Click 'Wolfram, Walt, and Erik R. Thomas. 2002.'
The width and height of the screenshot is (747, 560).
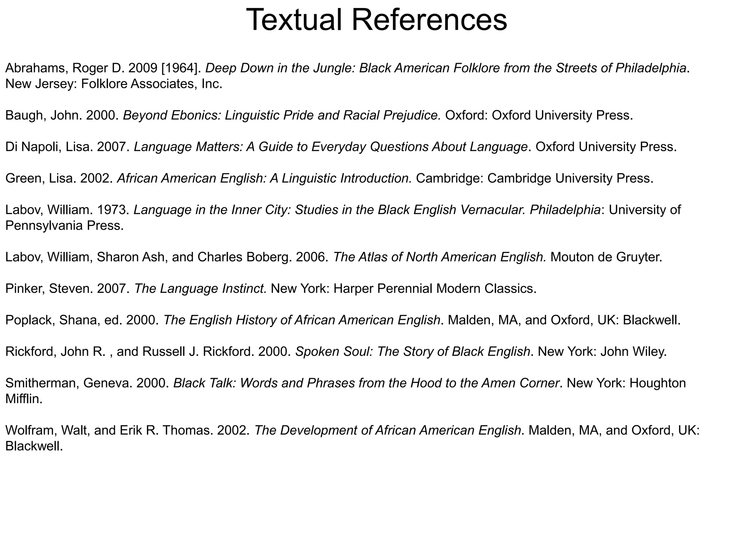[127, 431]
